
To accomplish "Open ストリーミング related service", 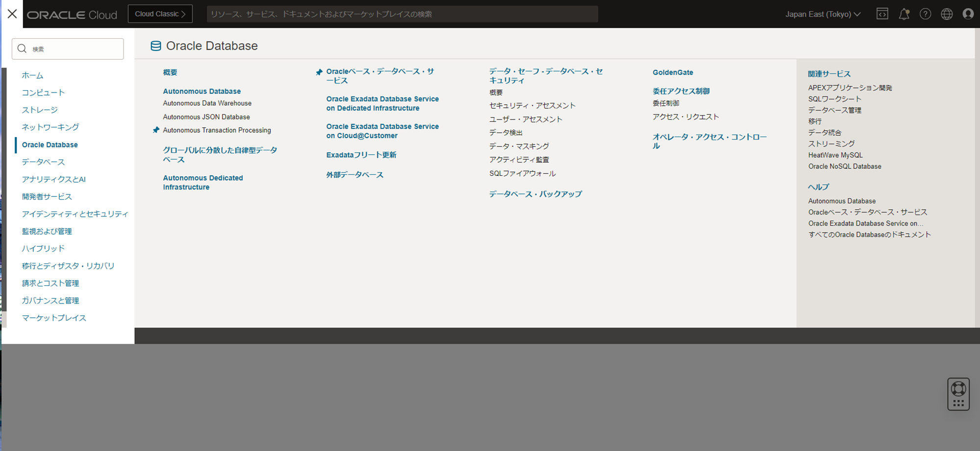I will click(x=832, y=144).
